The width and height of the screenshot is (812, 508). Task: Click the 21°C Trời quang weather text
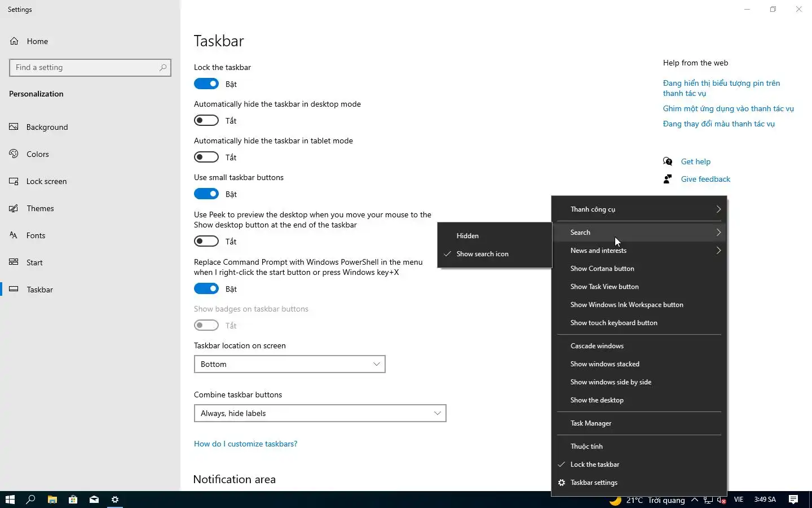tap(655, 500)
